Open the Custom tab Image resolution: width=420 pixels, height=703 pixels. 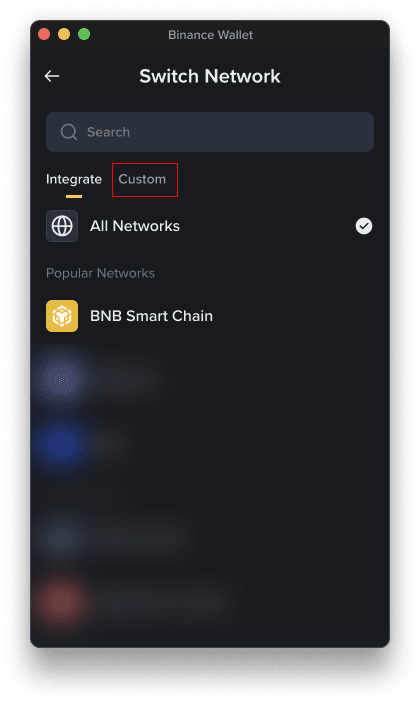[142, 179]
